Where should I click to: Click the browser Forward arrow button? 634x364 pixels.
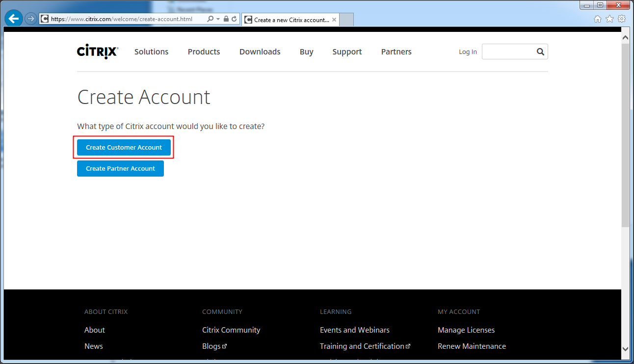31,19
